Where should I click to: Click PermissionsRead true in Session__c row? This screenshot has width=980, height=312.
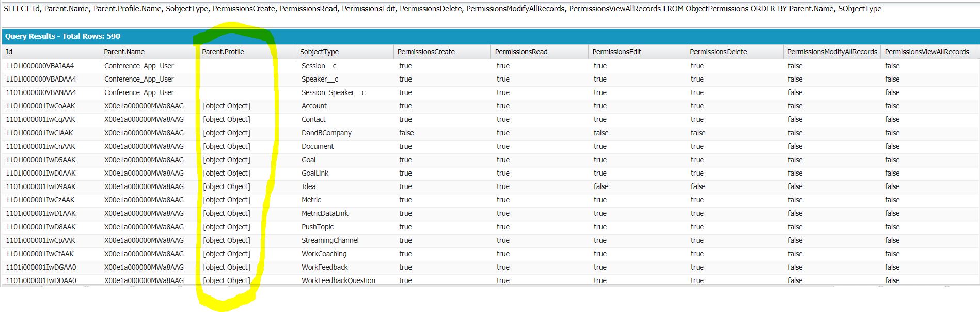[503, 66]
